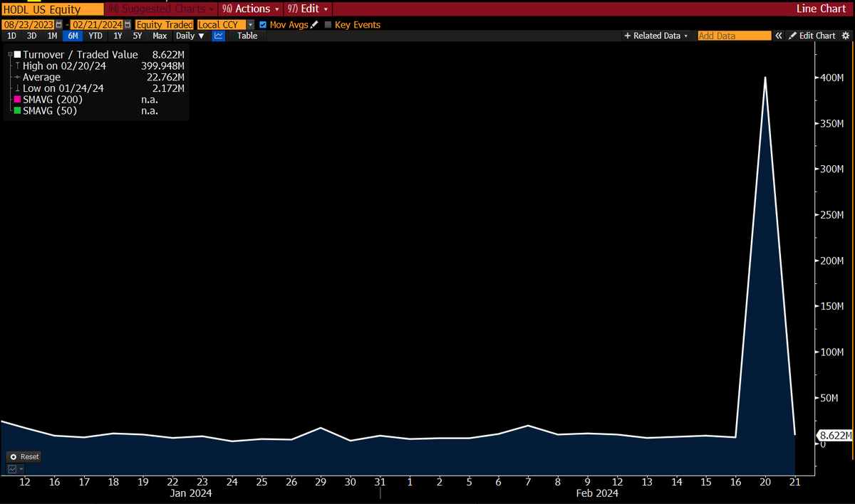This screenshot has width=855, height=504.
Task: Click the HODL US Equity security field
Action: (52, 9)
